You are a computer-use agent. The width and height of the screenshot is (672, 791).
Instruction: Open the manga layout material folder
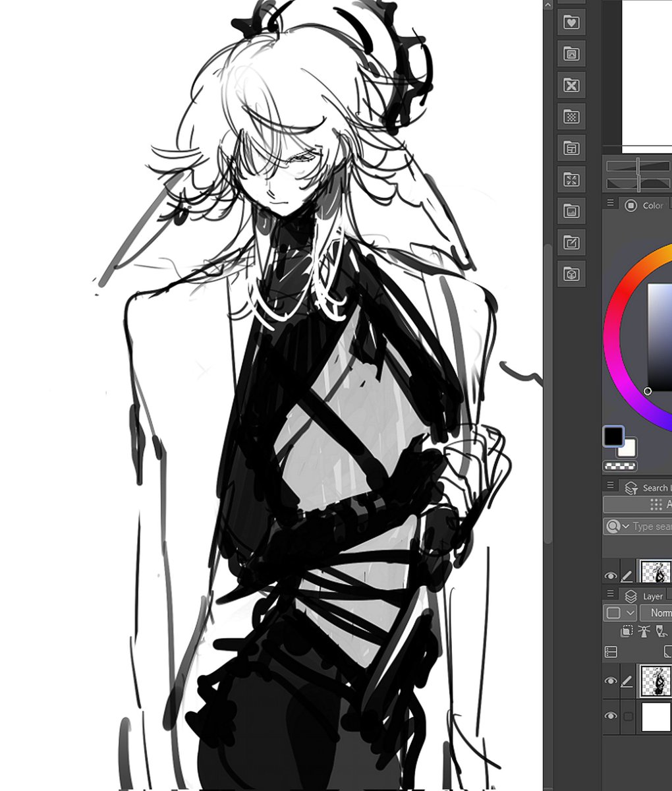tap(571, 149)
